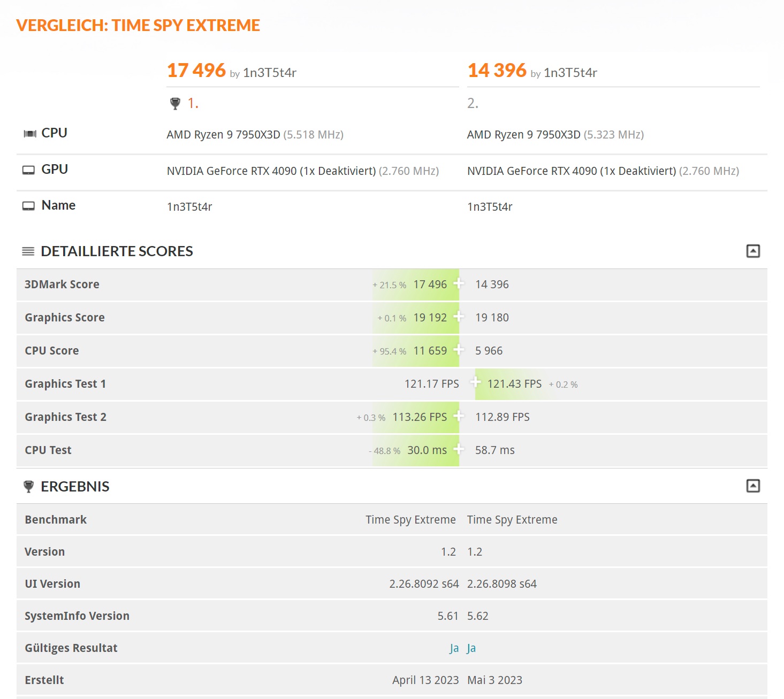Open the 14 396 score result
Screen dimensions: 784x699
[x=497, y=70]
